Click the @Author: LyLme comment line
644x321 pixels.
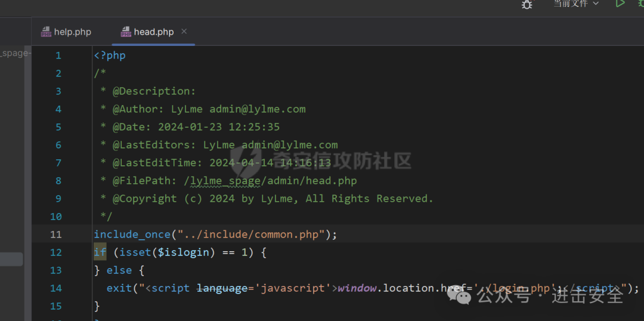pyautogui.click(x=203, y=109)
